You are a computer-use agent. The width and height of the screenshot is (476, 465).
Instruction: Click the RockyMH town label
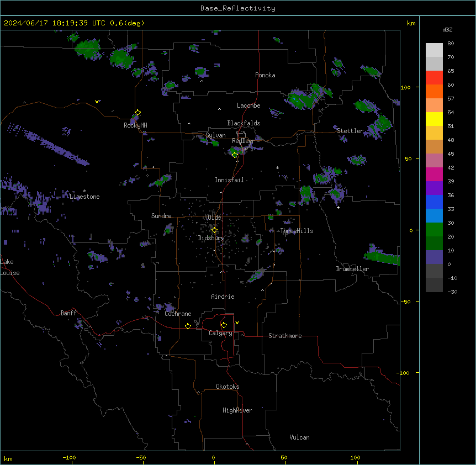135,125
